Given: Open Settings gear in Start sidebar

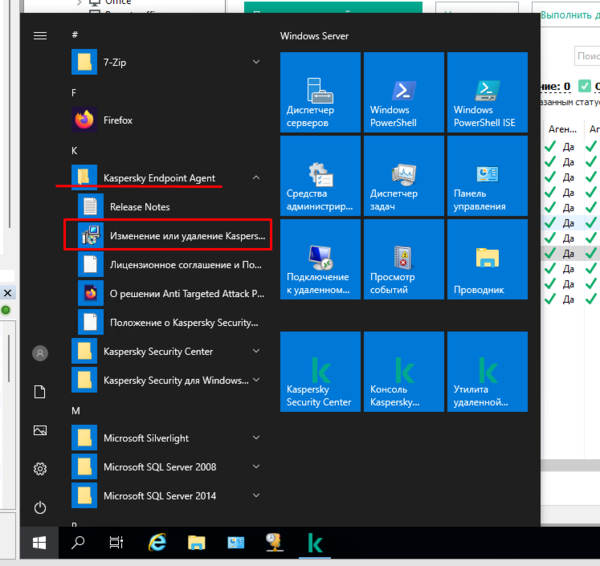Looking at the screenshot, I should point(40,468).
